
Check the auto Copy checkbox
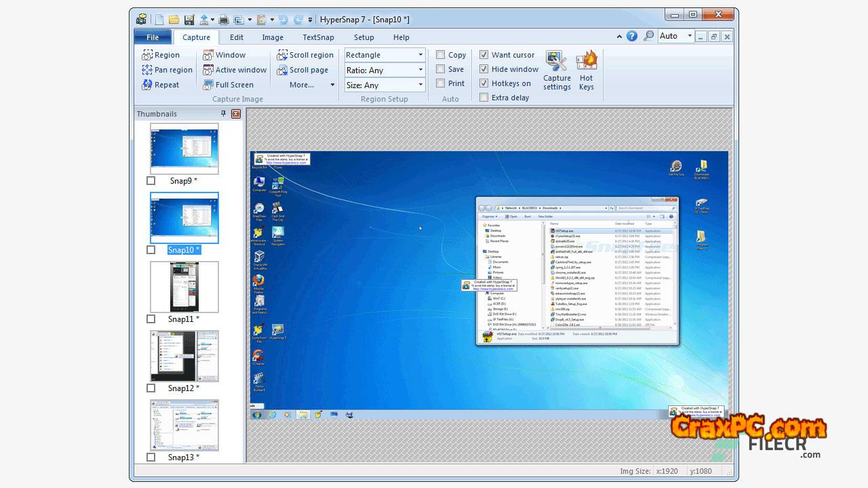click(x=441, y=55)
